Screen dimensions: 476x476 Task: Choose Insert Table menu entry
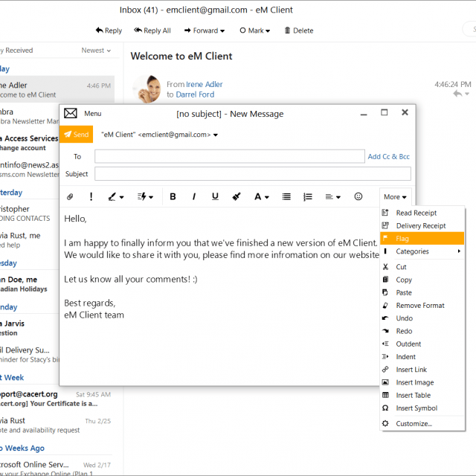422,395
